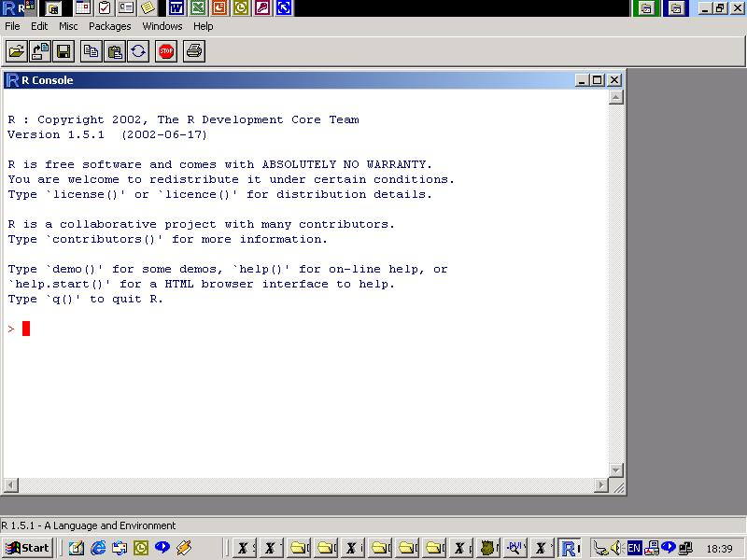Open the Windows menu
The width and height of the screenshot is (747, 560).
coord(162,26)
